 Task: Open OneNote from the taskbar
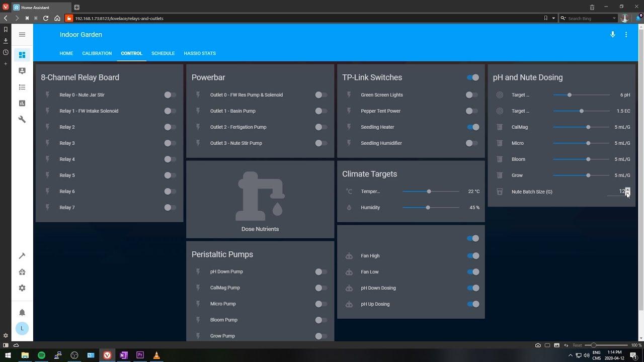(124, 355)
